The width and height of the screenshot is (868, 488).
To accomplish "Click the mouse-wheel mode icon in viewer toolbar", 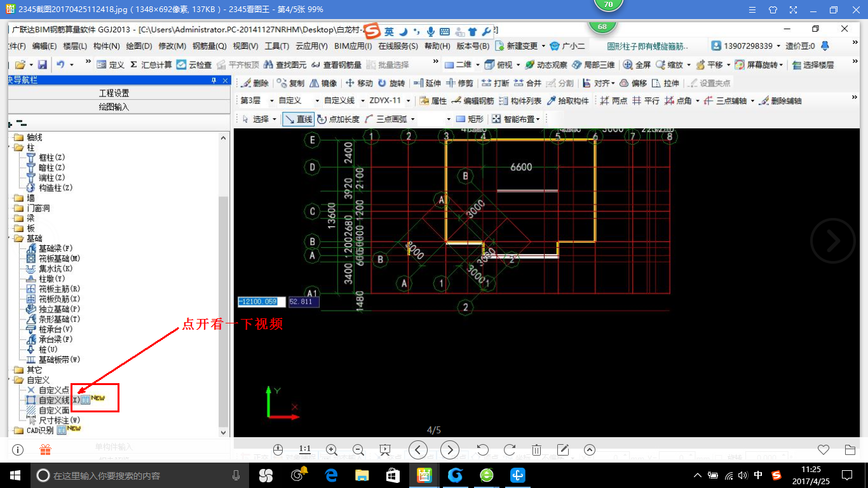I will pyautogui.click(x=278, y=450).
